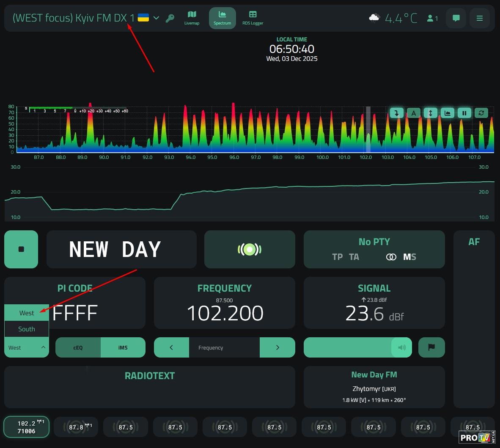Expand the server list chevron by the title
Viewport: 500px width, 448px height.
coord(156,18)
